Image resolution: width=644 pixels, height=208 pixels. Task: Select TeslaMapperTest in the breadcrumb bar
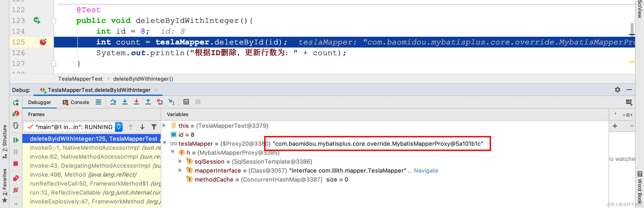coord(80,79)
